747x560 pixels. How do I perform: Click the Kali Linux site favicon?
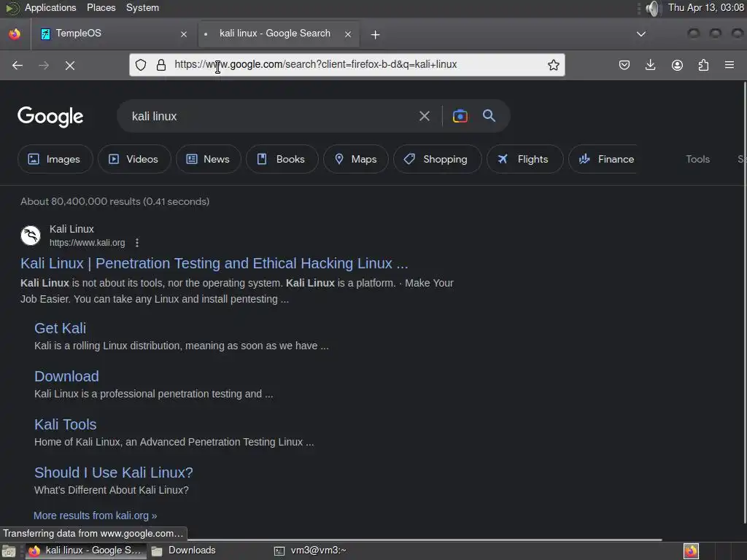(31, 236)
